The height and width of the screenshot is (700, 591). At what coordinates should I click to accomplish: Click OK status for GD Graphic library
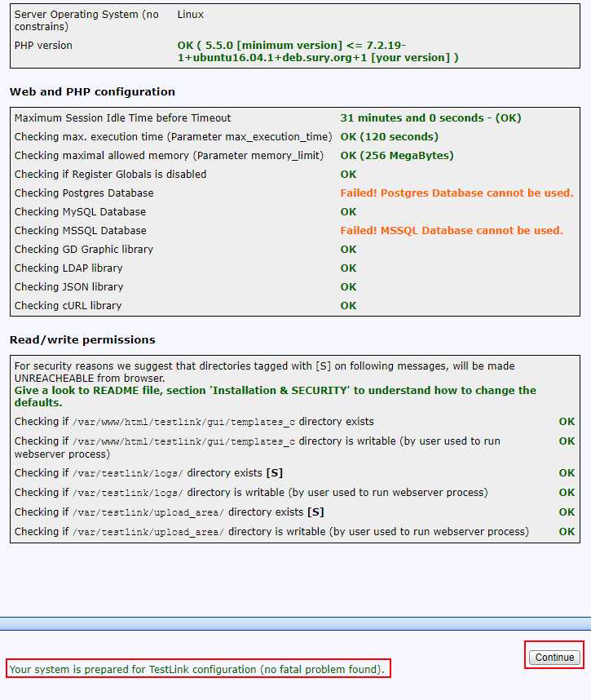point(348,249)
